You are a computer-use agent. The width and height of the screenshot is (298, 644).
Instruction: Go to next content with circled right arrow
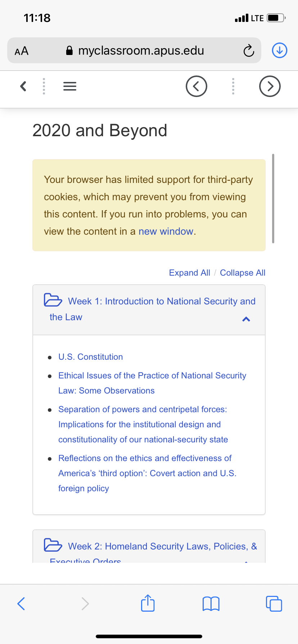(x=270, y=86)
